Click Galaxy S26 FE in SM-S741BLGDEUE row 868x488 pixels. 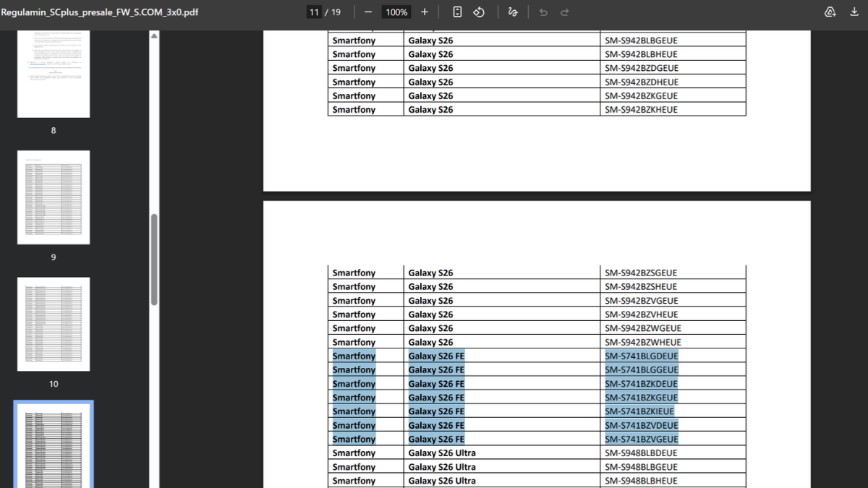point(436,356)
